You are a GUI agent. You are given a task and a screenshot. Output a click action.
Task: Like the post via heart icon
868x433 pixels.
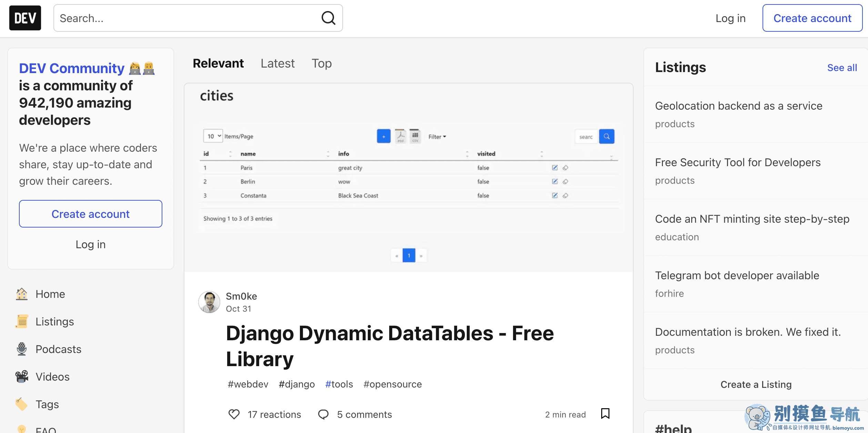click(x=234, y=414)
